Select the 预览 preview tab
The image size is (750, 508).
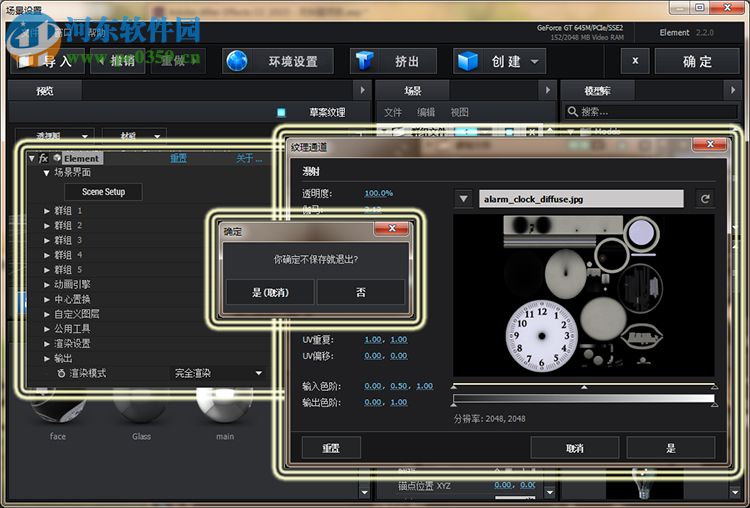45,90
